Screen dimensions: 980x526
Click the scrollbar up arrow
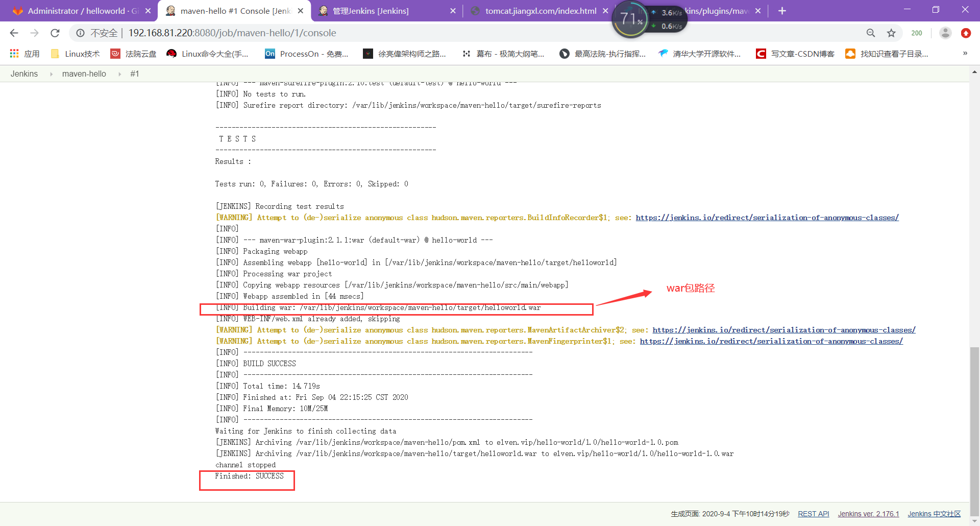click(974, 73)
